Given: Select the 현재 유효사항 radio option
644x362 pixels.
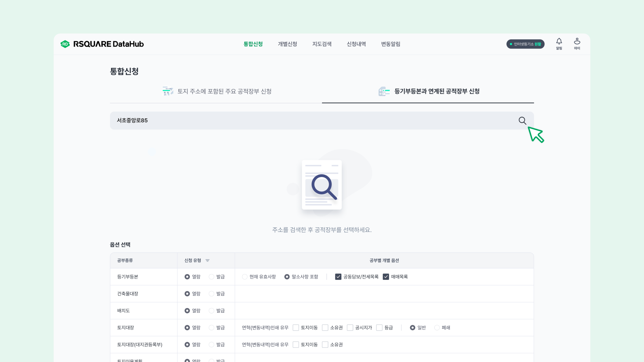Looking at the screenshot, I should (245, 277).
